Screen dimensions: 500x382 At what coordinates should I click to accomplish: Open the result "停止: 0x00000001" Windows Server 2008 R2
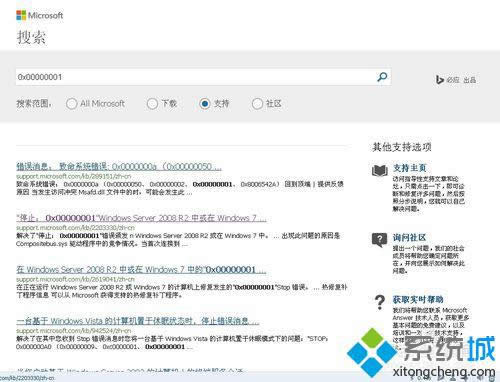point(141,218)
